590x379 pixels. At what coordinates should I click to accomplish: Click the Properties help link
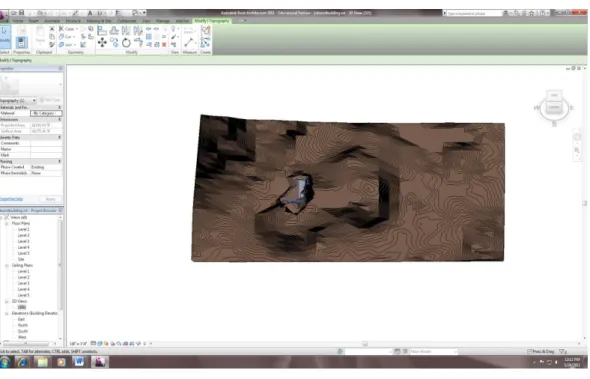[11, 199]
